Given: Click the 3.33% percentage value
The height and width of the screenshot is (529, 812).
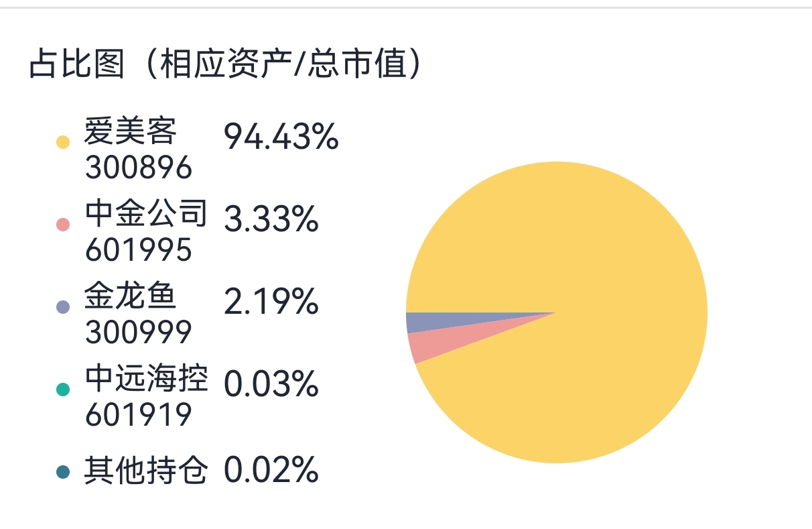Looking at the screenshot, I should click(271, 220).
